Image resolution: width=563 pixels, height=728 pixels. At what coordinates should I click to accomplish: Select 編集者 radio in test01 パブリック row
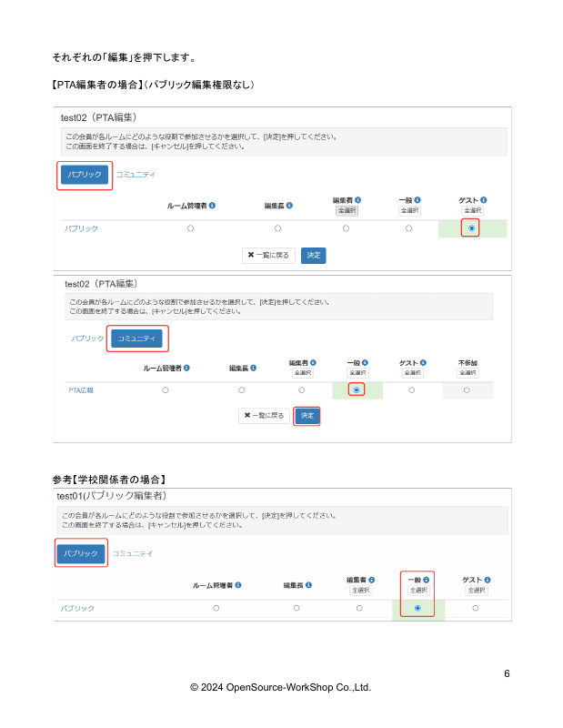359,608
